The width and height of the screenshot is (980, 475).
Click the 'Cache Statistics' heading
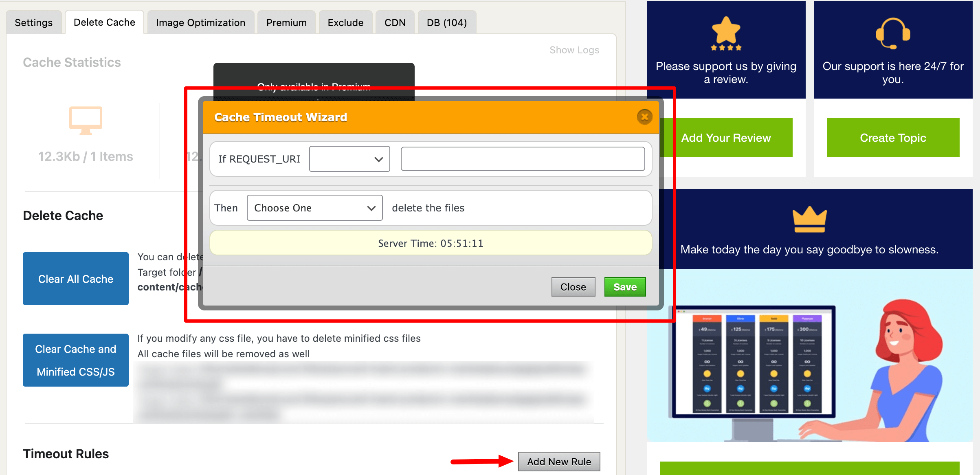click(72, 62)
